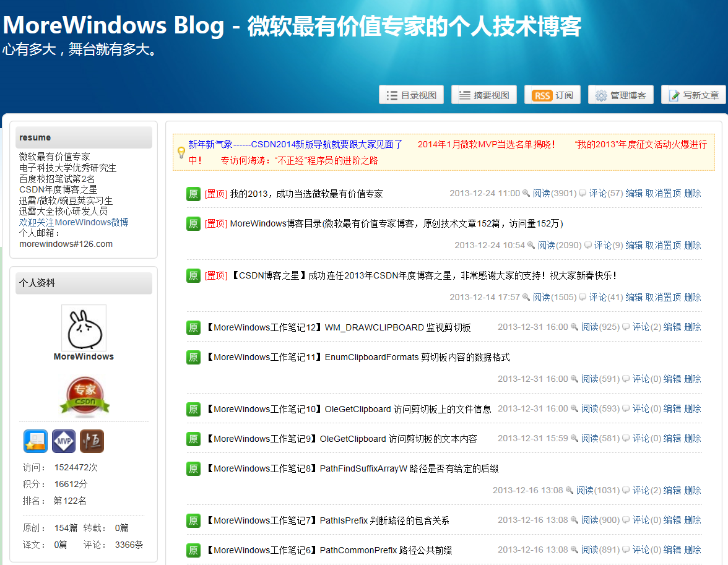Click green 原 icon beside 工作笔记9
This screenshot has width=728, height=565.
(193, 439)
